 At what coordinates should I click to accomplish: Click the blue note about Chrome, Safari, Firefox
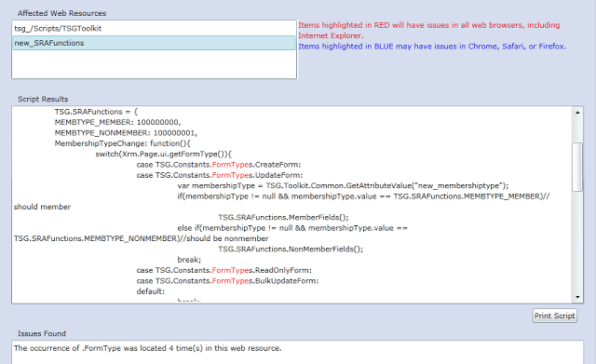[x=432, y=47]
